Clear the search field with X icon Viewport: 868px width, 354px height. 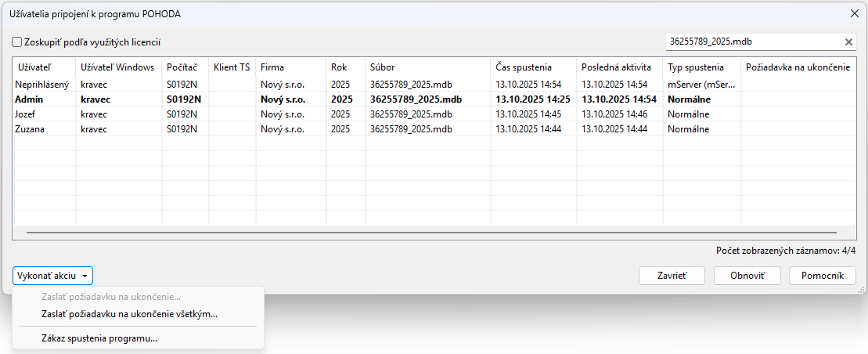click(848, 42)
